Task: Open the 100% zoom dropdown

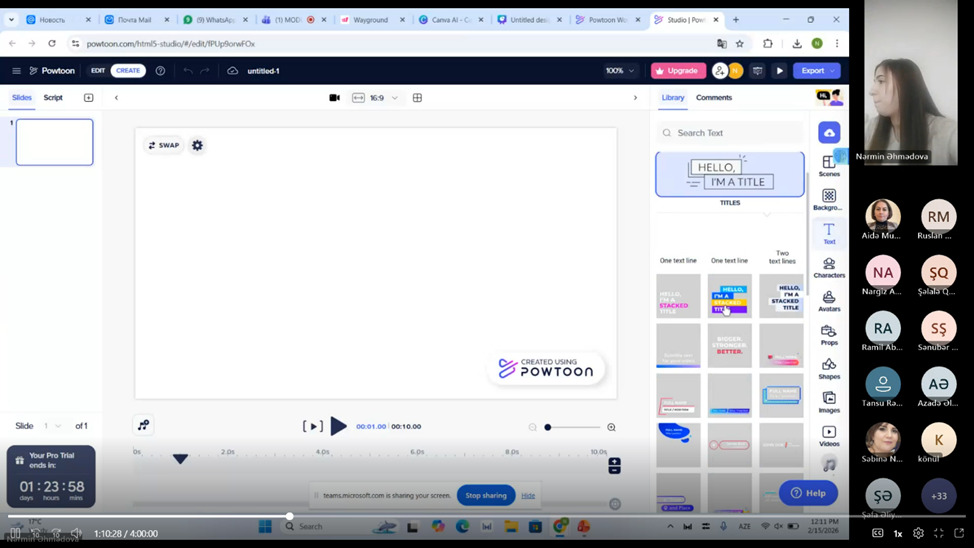Action: [620, 71]
